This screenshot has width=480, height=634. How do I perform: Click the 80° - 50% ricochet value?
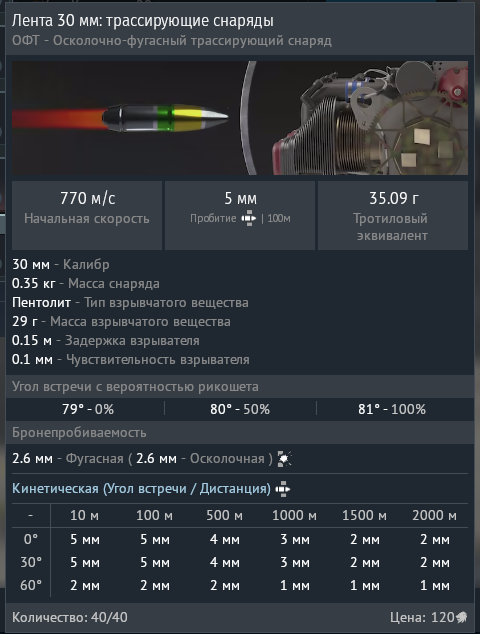[240, 410]
